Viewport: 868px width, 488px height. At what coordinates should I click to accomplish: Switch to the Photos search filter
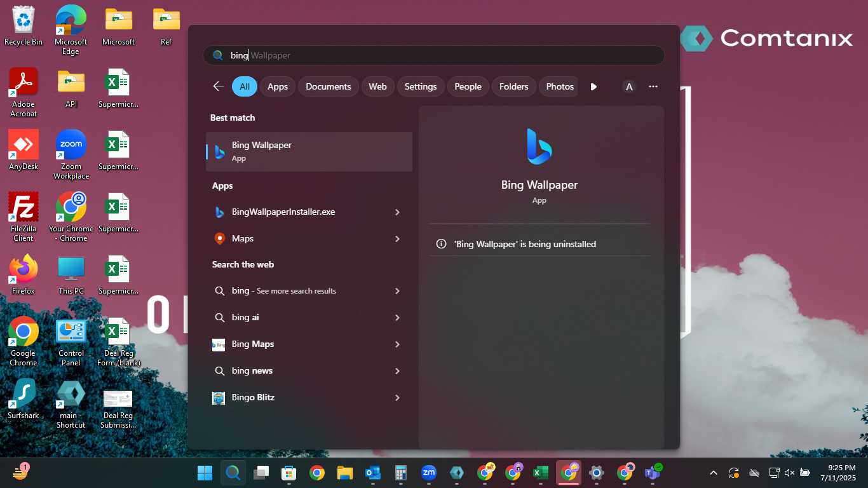pyautogui.click(x=559, y=86)
